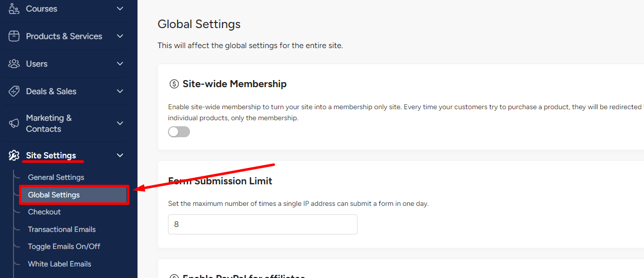Click the Deals & Sales tag icon
The height and width of the screenshot is (278, 644).
pyautogui.click(x=14, y=91)
